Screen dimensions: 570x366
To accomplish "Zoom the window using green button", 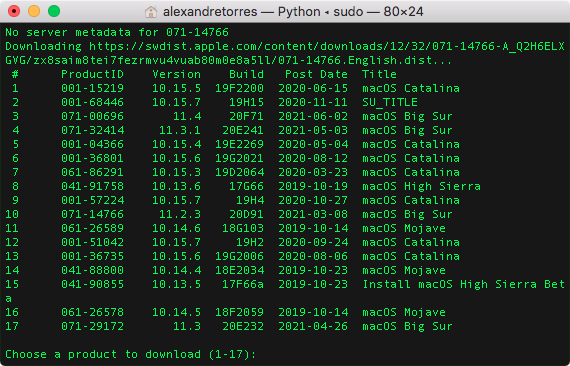I will pos(54,11).
